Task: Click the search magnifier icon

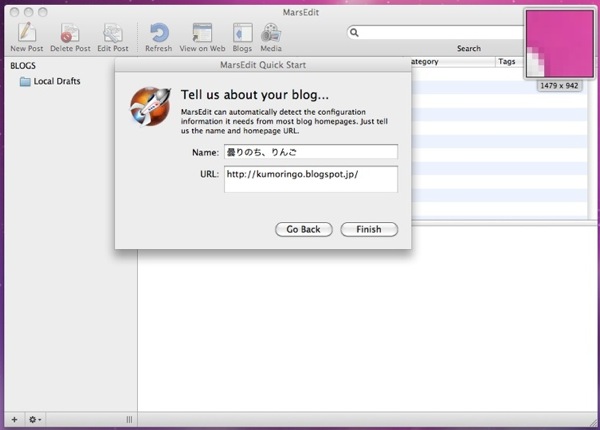Action: pos(354,33)
